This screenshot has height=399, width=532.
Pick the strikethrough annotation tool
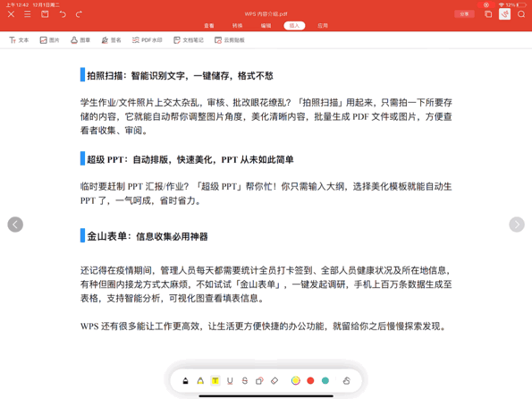coord(245,381)
